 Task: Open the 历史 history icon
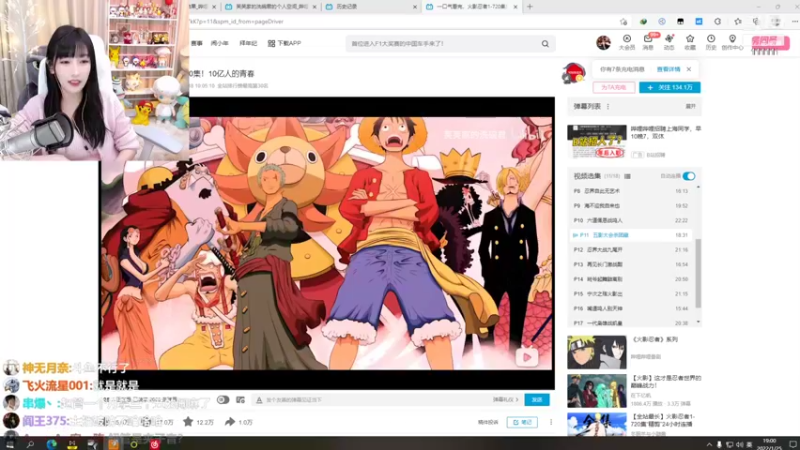coord(711,42)
